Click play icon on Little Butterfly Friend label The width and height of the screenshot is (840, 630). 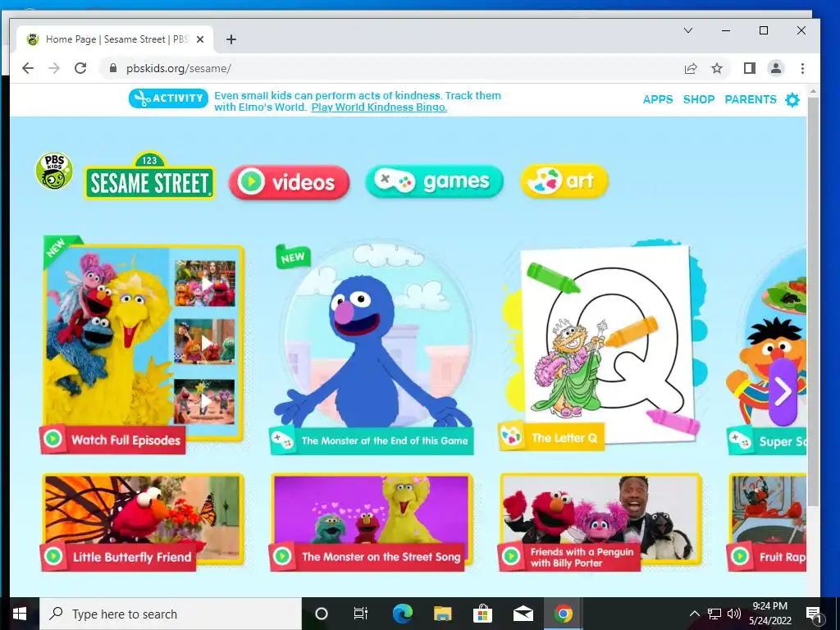coord(53,557)
